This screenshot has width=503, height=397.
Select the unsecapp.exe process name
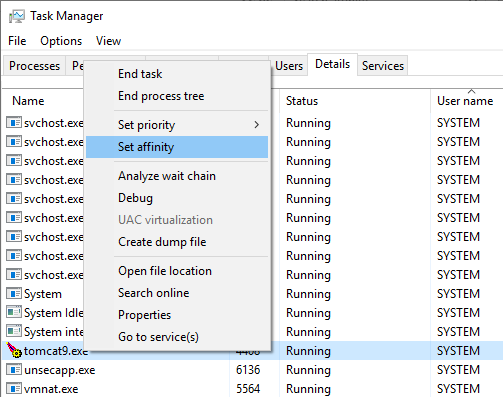pos(60,370)
